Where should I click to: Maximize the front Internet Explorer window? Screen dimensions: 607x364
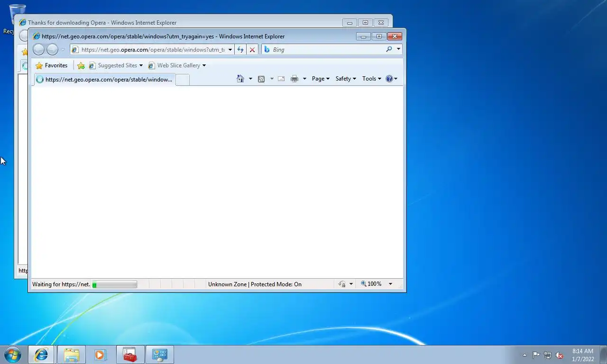(x=379, y=36)
